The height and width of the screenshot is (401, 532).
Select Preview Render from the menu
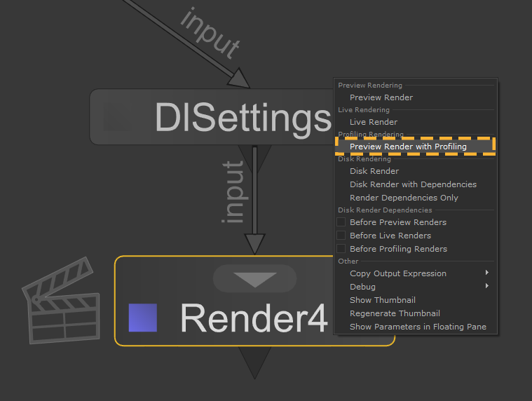point(381,97)
